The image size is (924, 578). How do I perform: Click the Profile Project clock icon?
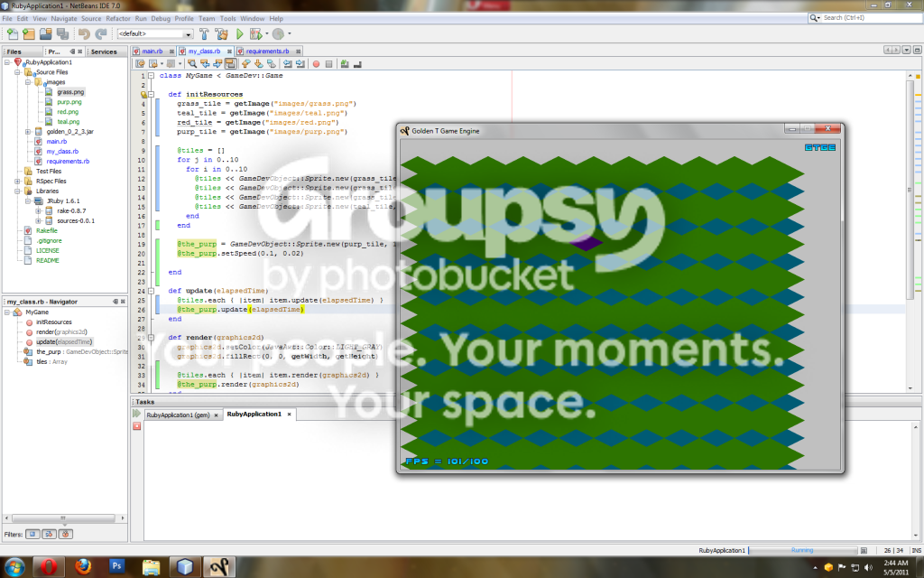click(x=279, y=34)
